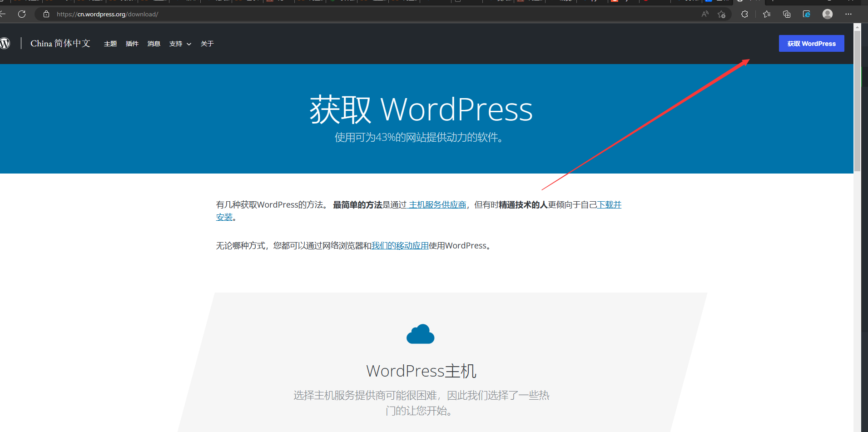
Task: Open the 主题 menu item
Action: pyautogui.click(x=110, y=44)
